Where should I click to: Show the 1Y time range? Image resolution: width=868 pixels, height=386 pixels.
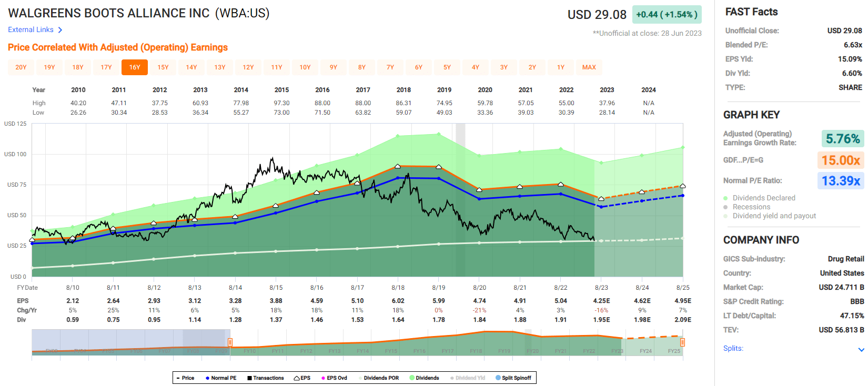point(561,67)
